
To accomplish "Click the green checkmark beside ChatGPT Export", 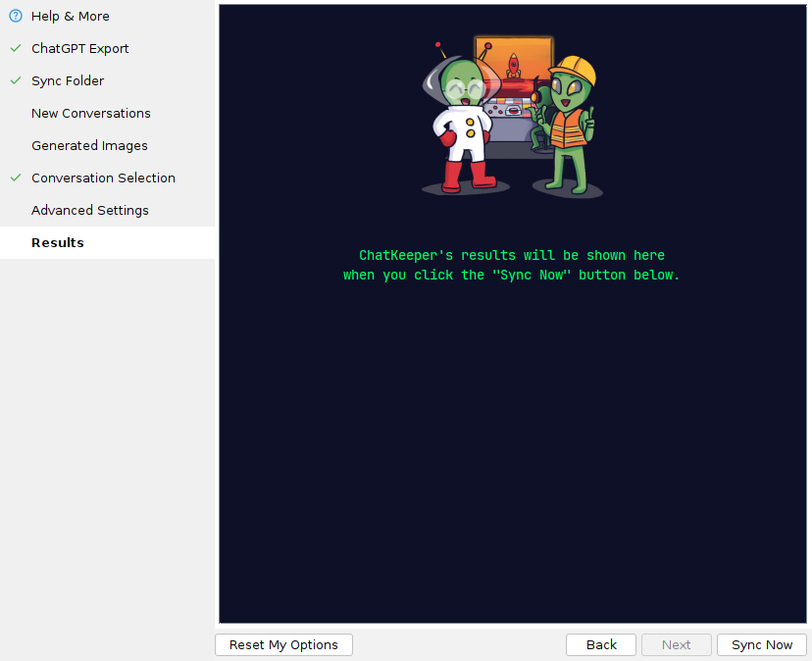I will coord(15,48).
